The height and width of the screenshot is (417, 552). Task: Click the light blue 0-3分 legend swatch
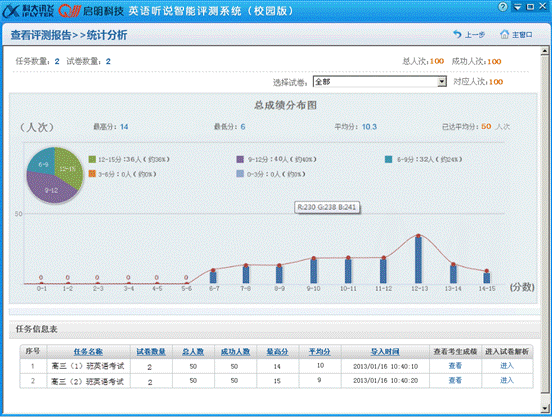tap(240, 173)
